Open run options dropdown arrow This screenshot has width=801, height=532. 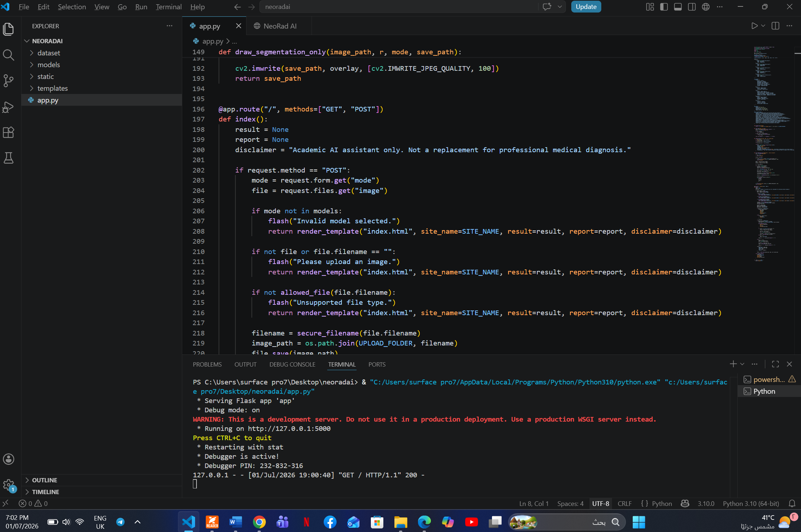click(763, 26)
